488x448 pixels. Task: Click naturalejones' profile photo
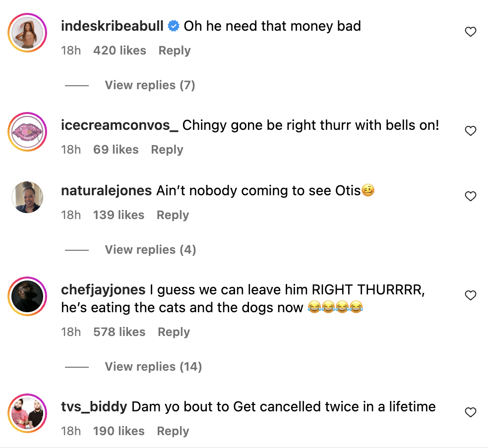[x=27, y=197]
